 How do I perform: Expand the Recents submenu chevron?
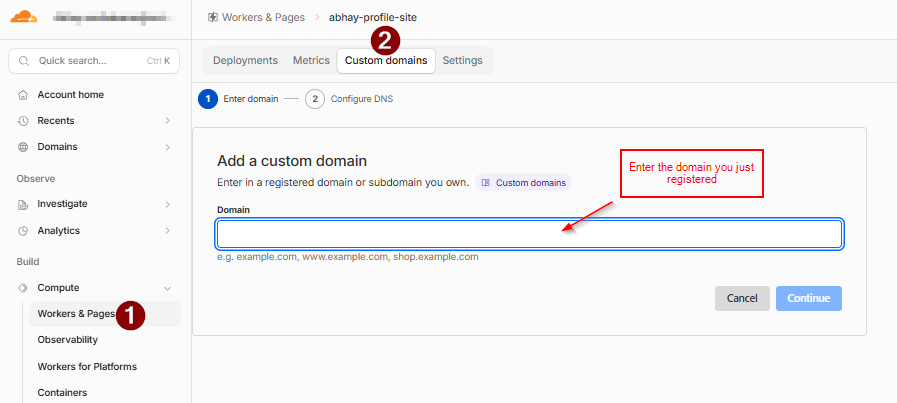168,121
